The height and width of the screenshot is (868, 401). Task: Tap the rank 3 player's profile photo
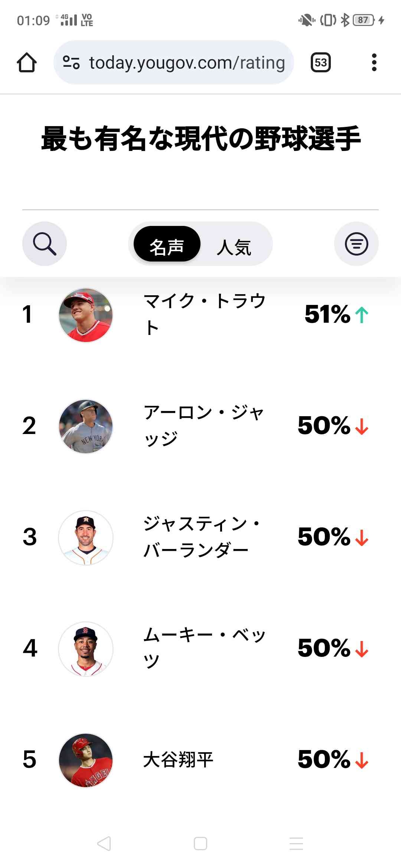[86, 537]
